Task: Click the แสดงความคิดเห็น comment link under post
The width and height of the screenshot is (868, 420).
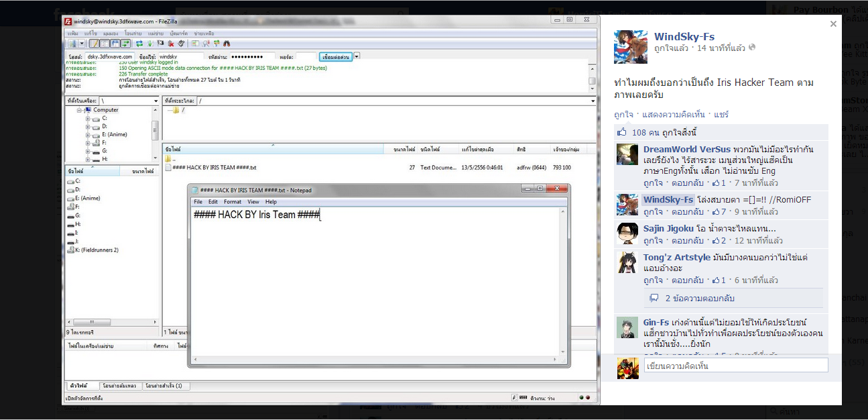Action: click(x=675, y=115)
